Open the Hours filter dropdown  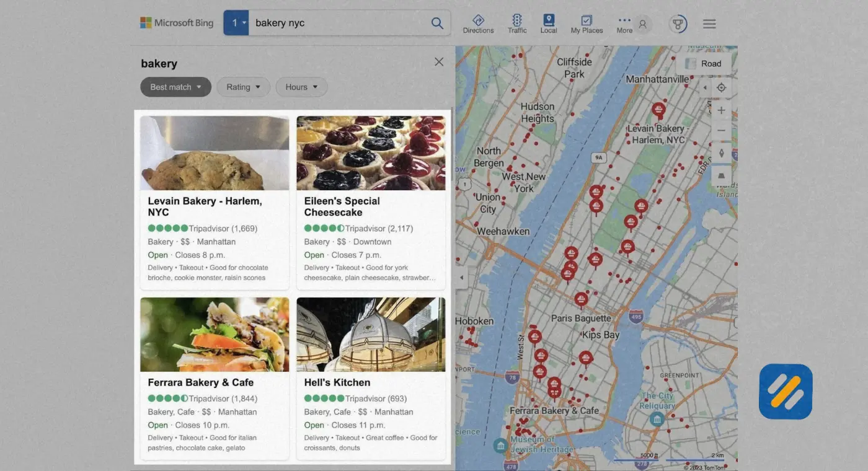click(301, 87)
